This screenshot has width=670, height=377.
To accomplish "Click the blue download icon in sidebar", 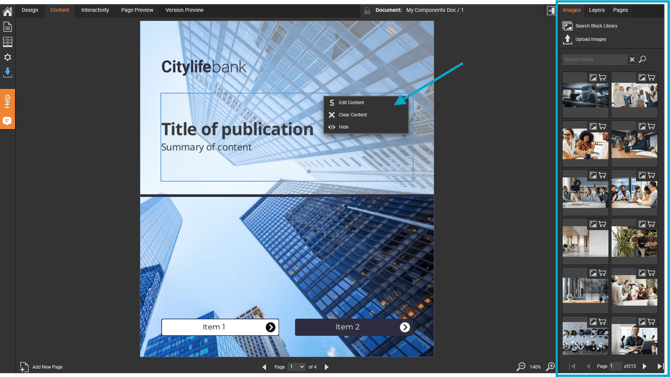I will [7, 72].
